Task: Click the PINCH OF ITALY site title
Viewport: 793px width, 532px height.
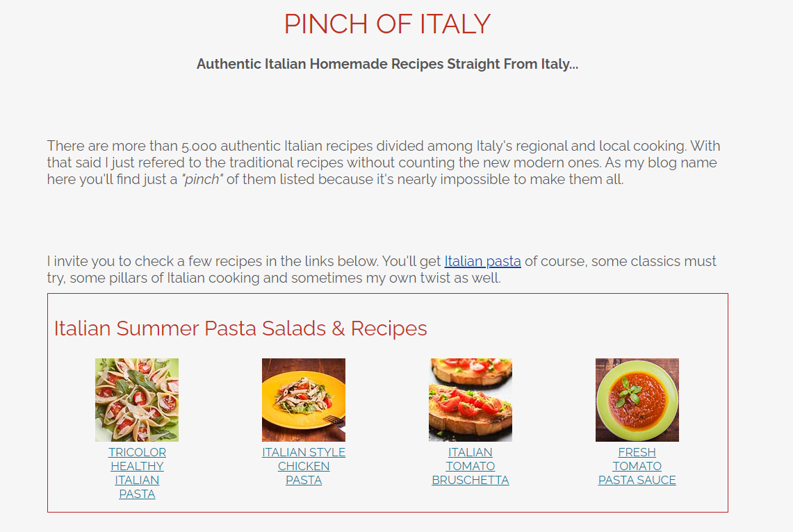Action: (387, 24)
